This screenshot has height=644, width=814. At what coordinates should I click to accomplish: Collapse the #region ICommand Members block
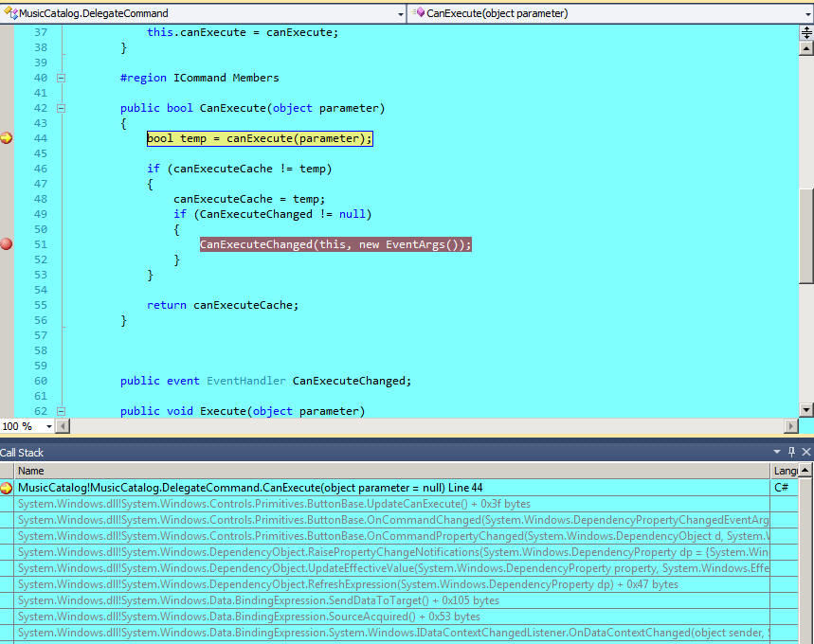61,78
